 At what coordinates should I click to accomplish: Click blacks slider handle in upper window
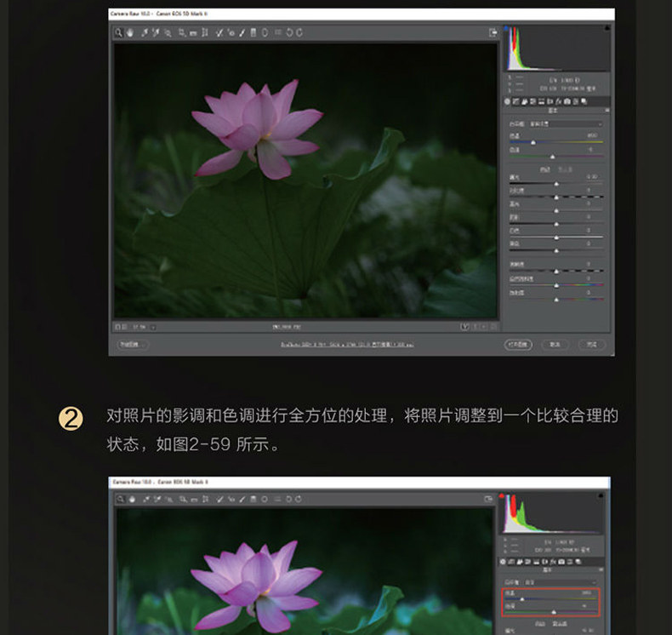(556, 250)
